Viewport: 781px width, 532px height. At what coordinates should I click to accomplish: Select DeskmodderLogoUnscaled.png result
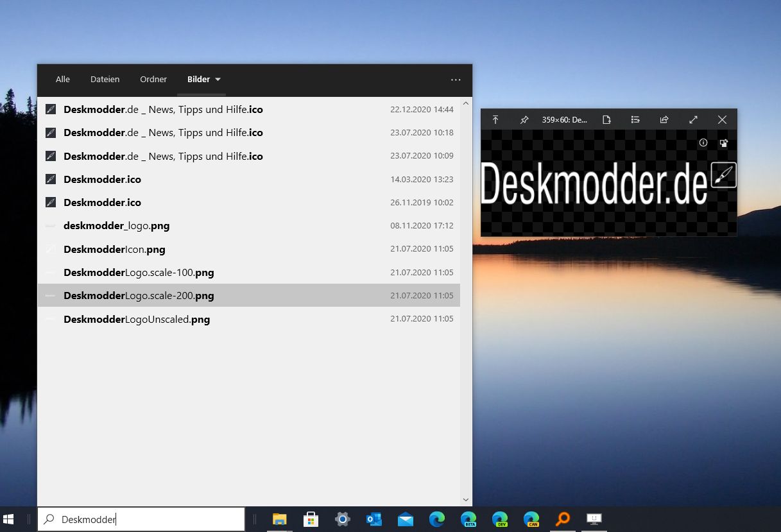[x=249, y=319]
